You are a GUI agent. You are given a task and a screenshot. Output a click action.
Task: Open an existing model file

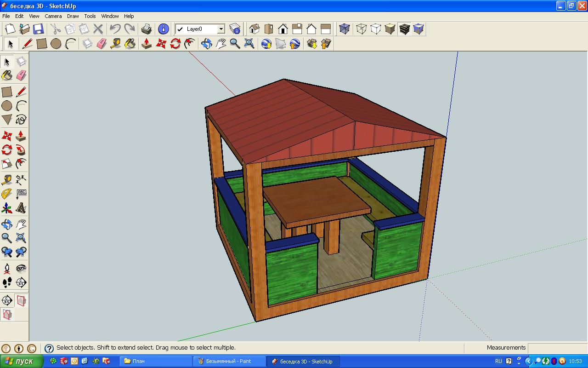(24, 29)
